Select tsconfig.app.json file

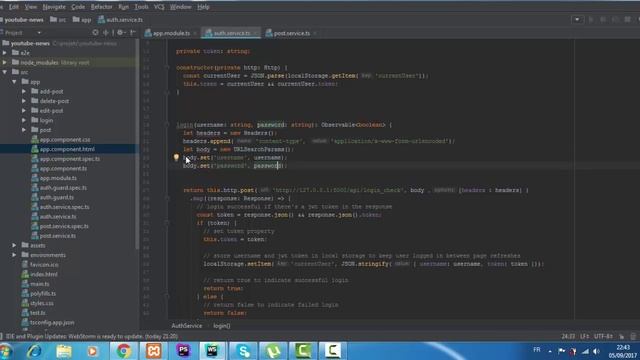pos(52,322)
